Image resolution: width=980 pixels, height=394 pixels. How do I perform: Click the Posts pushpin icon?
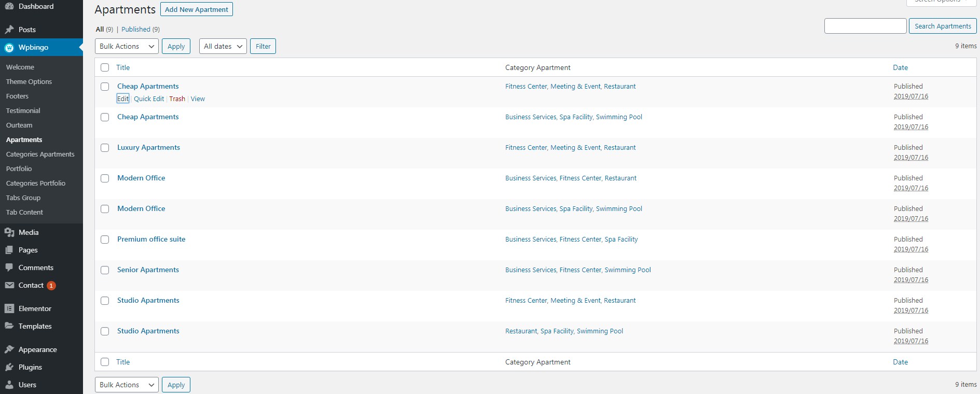(x=9, y=30)
